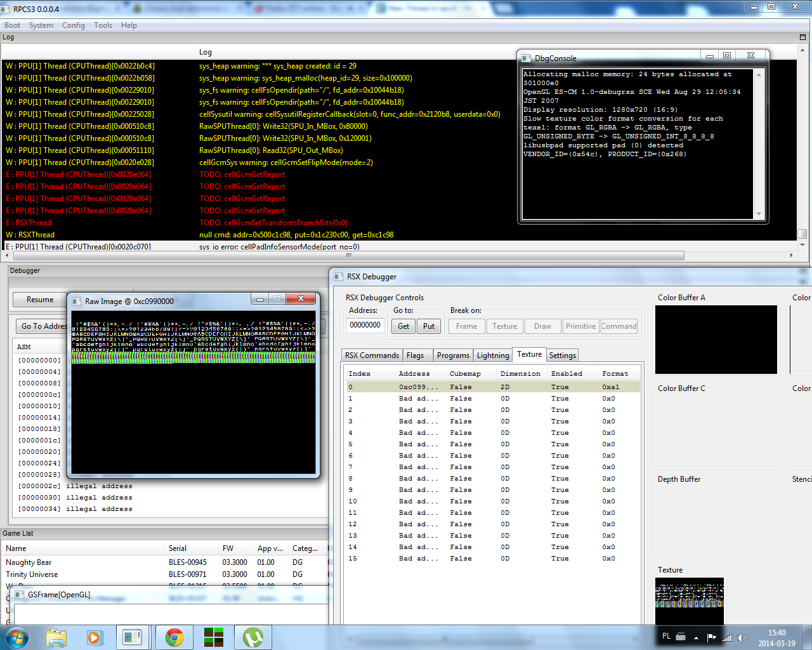Open the Boot menu
This screenshot has width=812, height=650.
[x=12, y=25]
